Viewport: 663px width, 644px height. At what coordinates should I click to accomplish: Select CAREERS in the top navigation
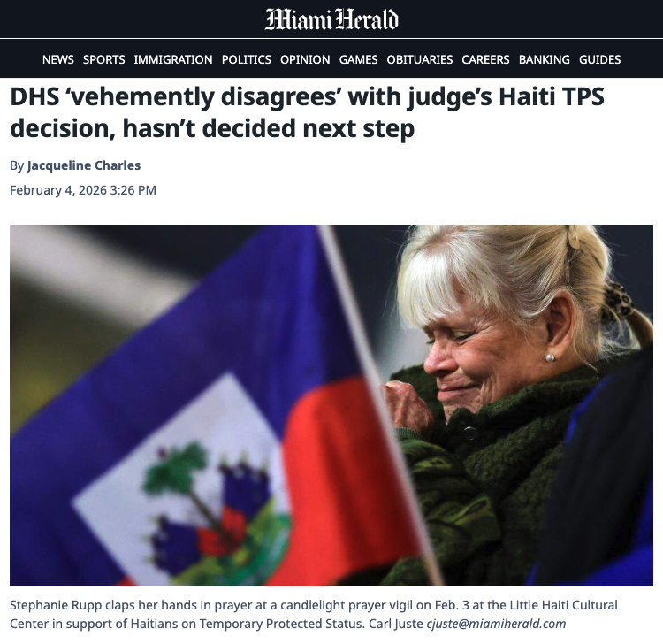(486, 59)
